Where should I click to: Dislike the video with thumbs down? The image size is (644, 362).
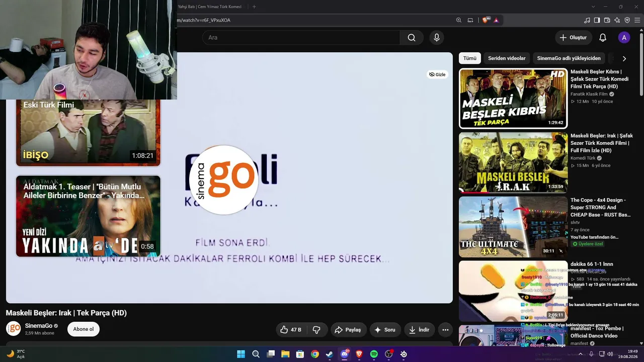316,330
